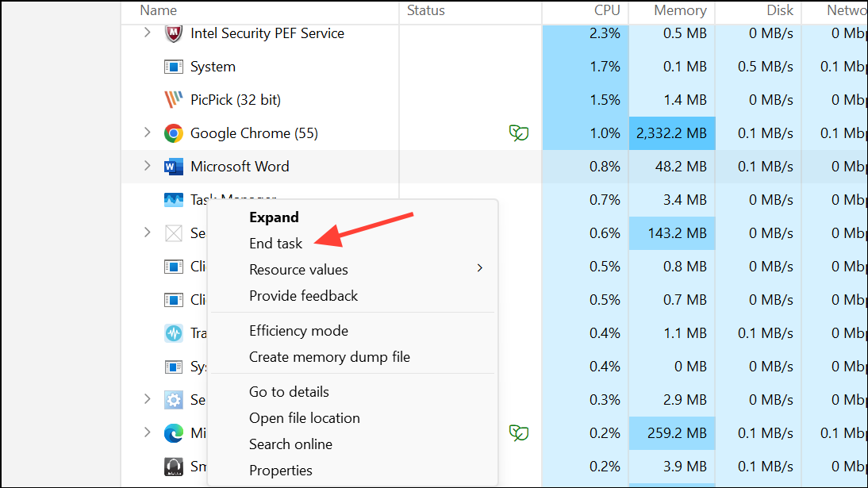Click the Task Manager process icon
The width and height of the screenshot is (868, 488).
173,199
